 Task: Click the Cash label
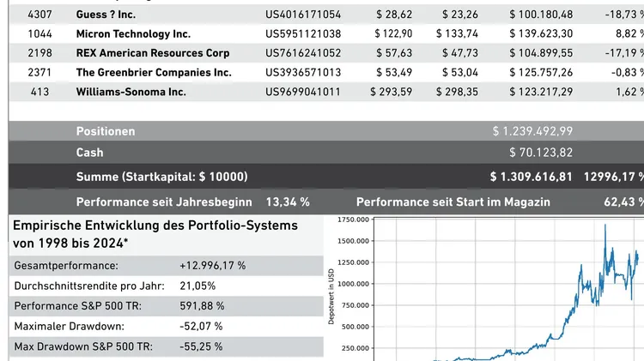click(x=89, y=153)
